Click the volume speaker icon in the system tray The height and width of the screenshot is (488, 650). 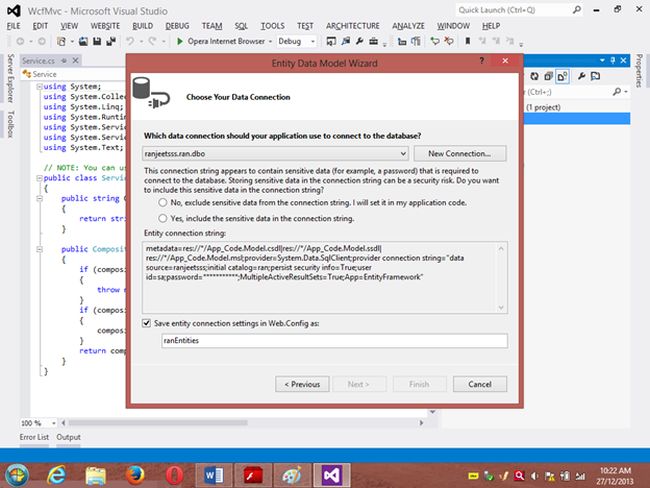[x=535, y=476]
